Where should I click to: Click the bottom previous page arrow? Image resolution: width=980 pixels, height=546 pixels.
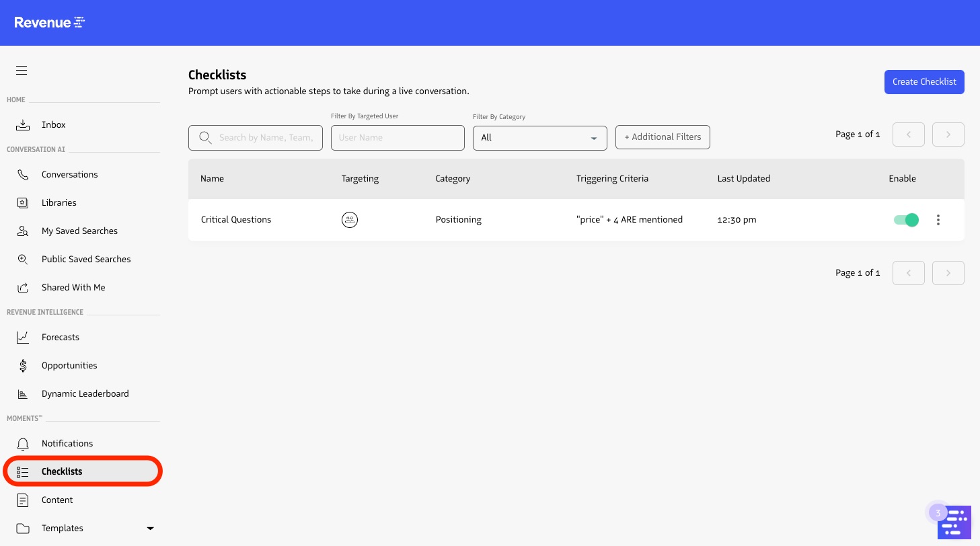tap(909, 273)
